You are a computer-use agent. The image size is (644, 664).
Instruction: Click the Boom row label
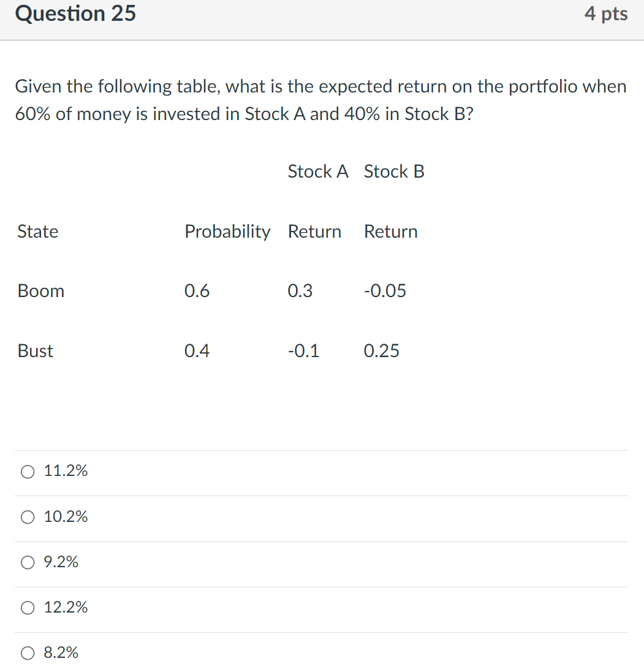(x=40, y=292)
